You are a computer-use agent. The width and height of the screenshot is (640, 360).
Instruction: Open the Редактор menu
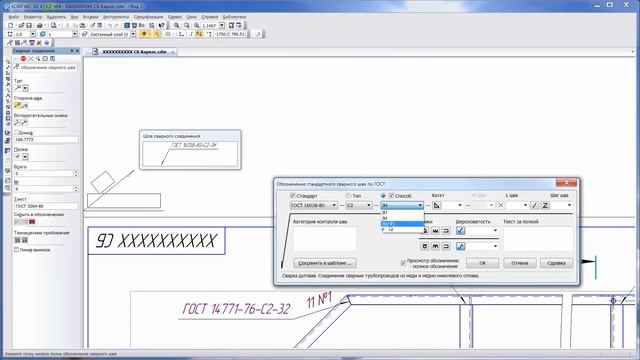click(x=33, y=17)
